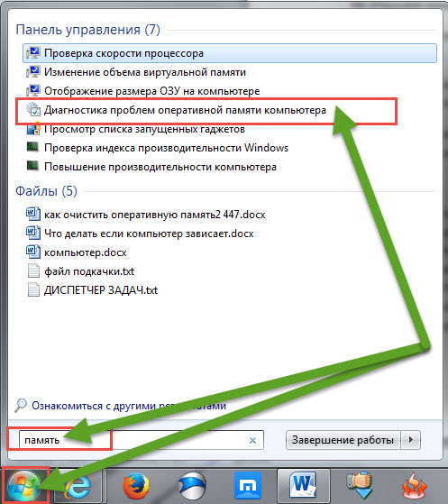Click the Завершение работы button

[x=343, y=440]
